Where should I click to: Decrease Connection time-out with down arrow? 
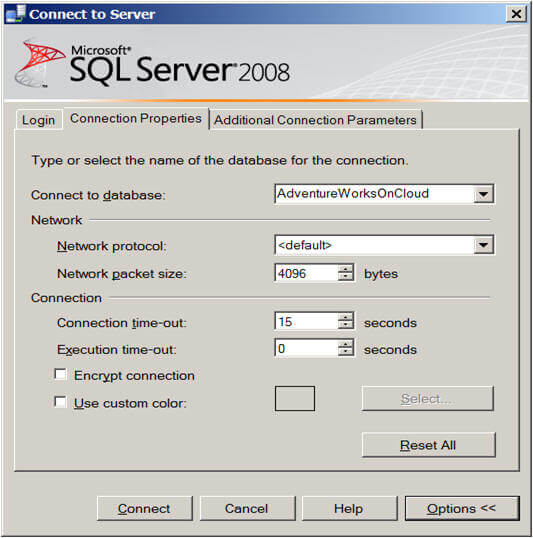pyautogui.click(x=345, y=326)
